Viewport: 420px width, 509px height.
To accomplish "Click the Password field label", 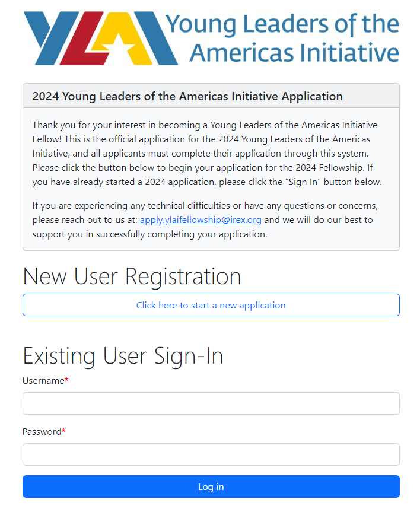I will [42, 432].
